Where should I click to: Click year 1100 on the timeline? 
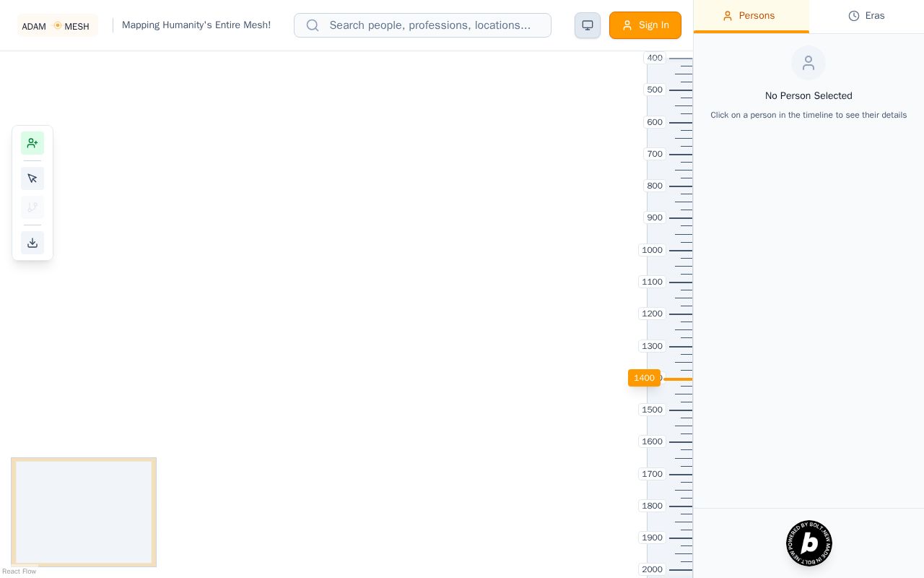652,282
